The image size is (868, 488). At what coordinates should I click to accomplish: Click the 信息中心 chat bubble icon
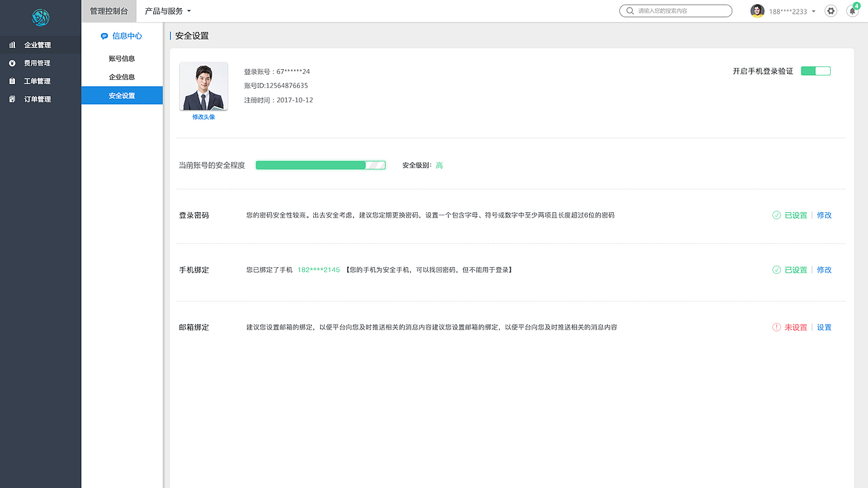104,36
